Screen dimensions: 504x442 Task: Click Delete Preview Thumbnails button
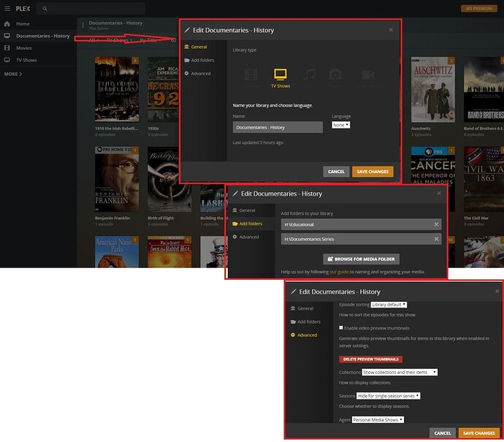370,359
